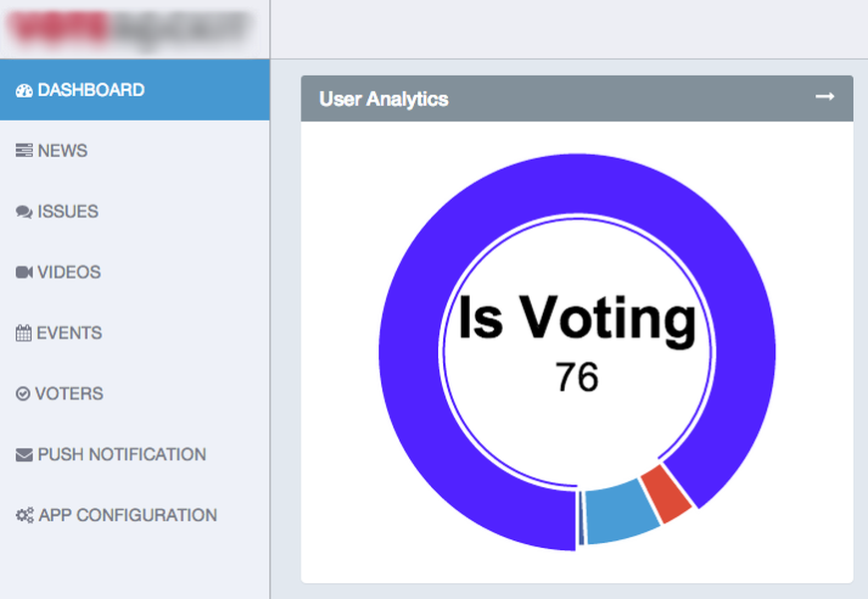Open the VIDEOS section
This screenshot has height=599, width=868.
coord(135,273)
